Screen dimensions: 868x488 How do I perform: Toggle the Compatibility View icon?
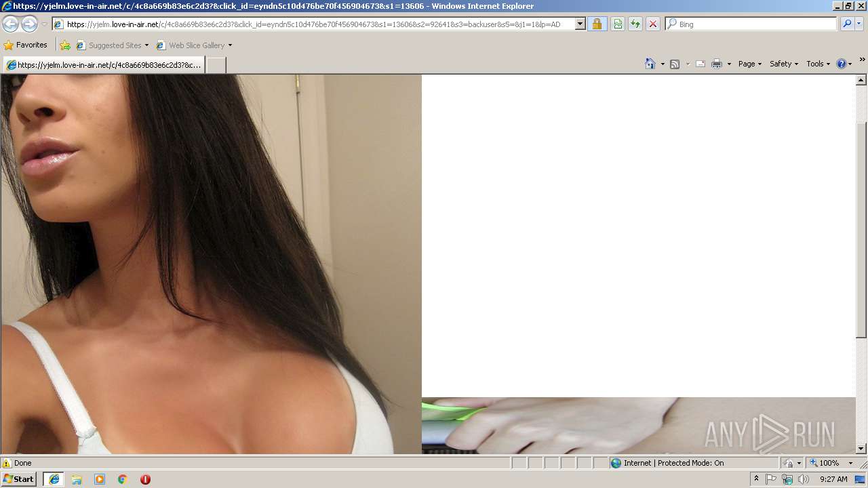coord(618,24)
